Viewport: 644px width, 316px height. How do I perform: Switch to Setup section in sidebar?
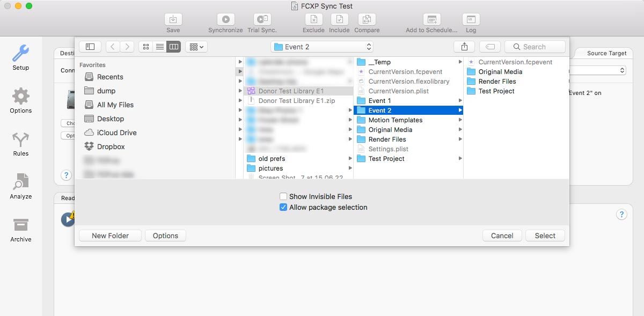tap(20, 57)
